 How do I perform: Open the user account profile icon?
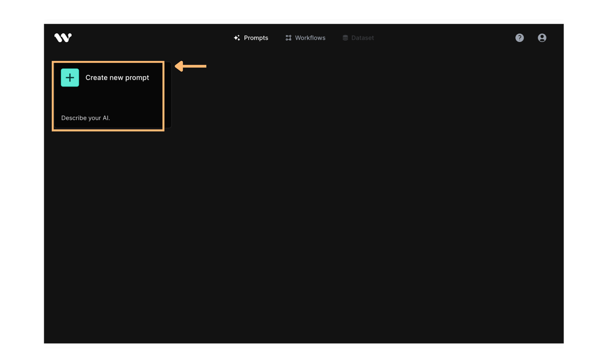(x=542, y=38)
